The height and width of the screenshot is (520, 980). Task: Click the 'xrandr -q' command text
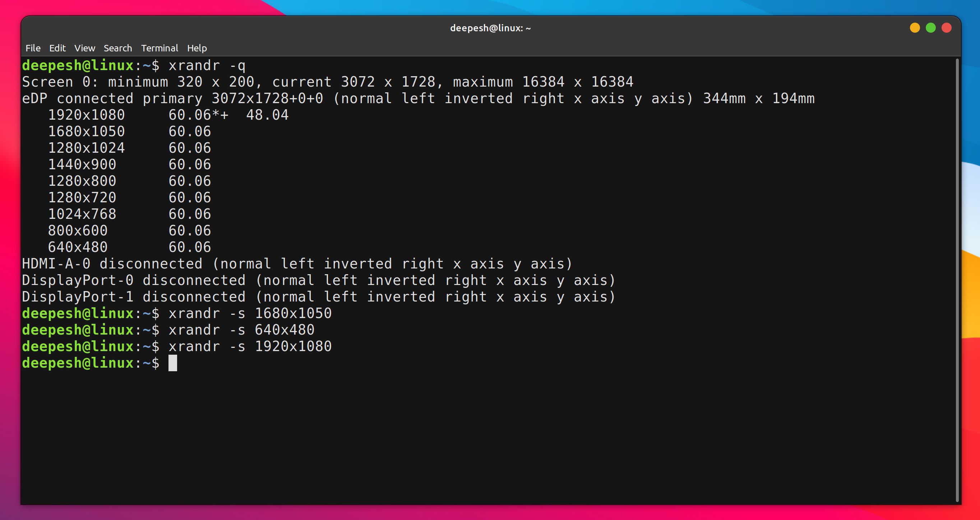click(x=207, y=65)
